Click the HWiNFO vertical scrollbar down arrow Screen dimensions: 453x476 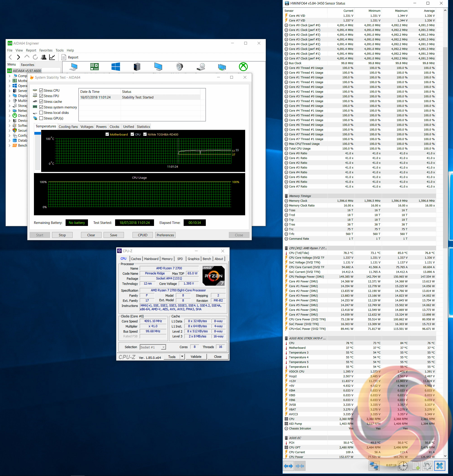coord(445,456)
